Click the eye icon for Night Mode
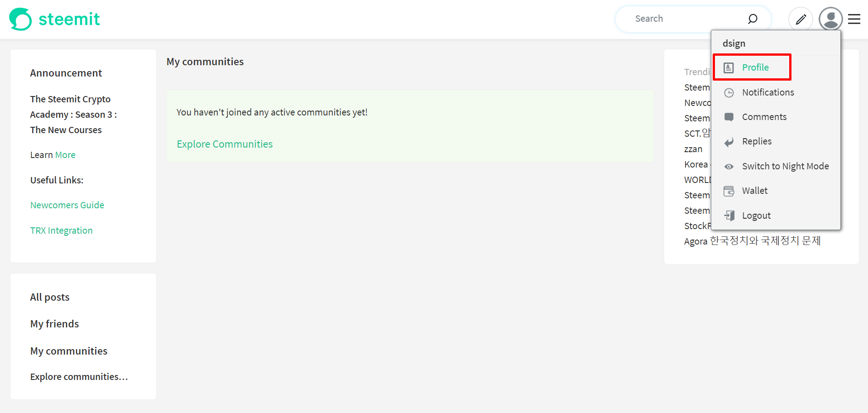868x413 pixels. [729, 167]
